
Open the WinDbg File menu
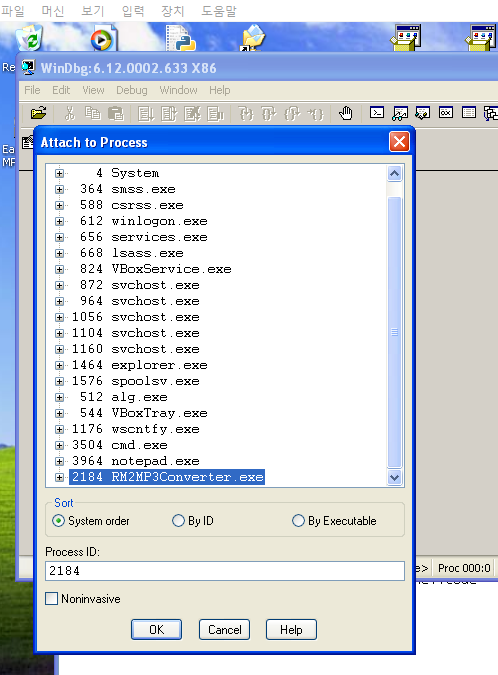32,90
